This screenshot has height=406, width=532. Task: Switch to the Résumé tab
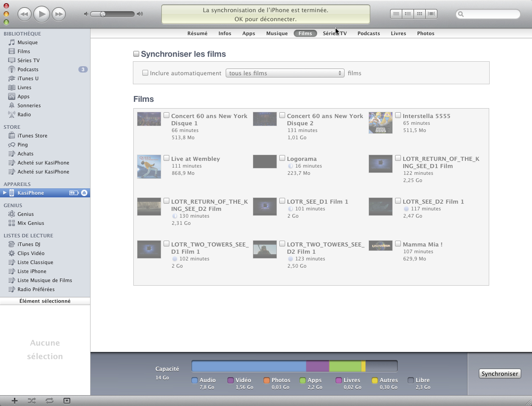point(197,33)
